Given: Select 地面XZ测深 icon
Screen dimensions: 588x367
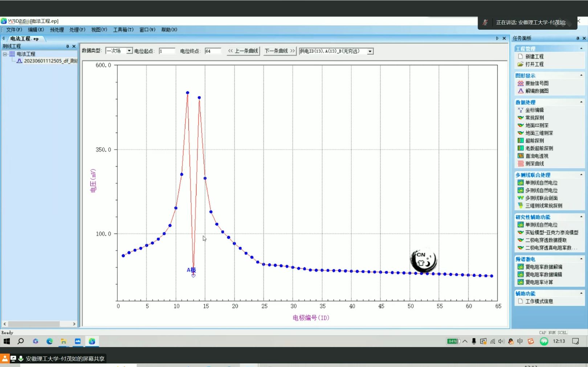Looking at the screenshot, I should click(520, 125).
